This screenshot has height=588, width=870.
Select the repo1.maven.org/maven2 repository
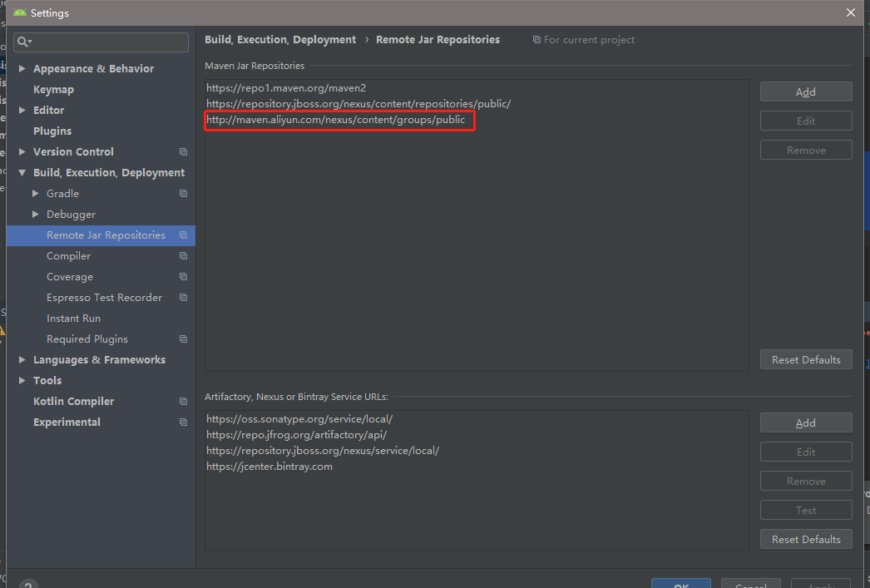coord(286,87)
